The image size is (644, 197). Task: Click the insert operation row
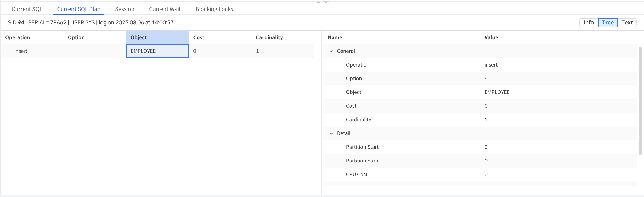(x=21, y=51)
